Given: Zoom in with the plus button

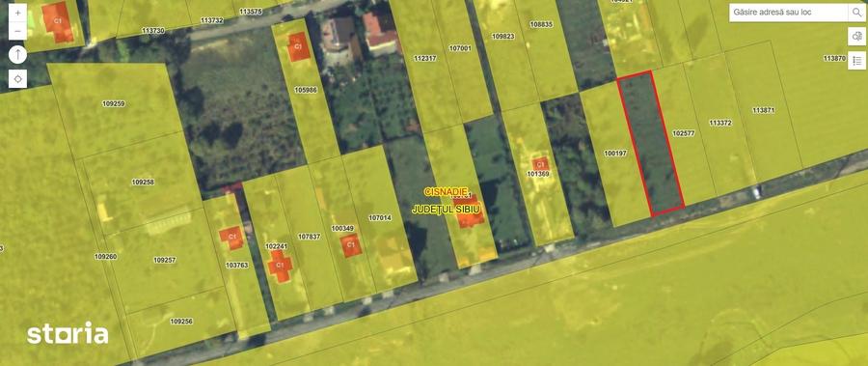Looking at the screenshot, I should coord(17,13).
